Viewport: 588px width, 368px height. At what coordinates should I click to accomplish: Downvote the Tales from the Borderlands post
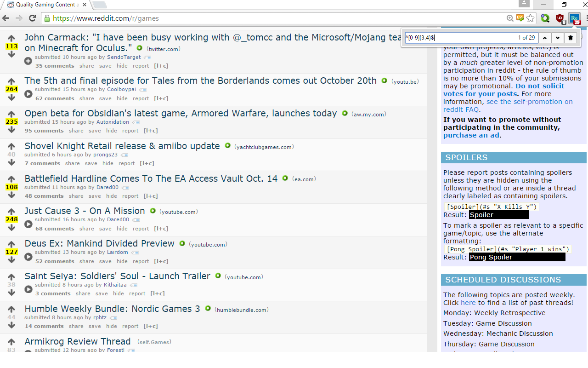click(x=11, y=97)
